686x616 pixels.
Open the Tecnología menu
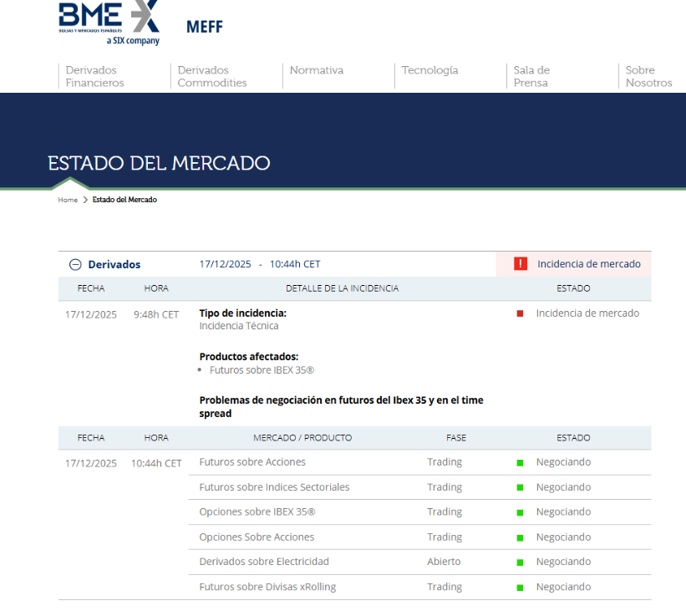429,70
